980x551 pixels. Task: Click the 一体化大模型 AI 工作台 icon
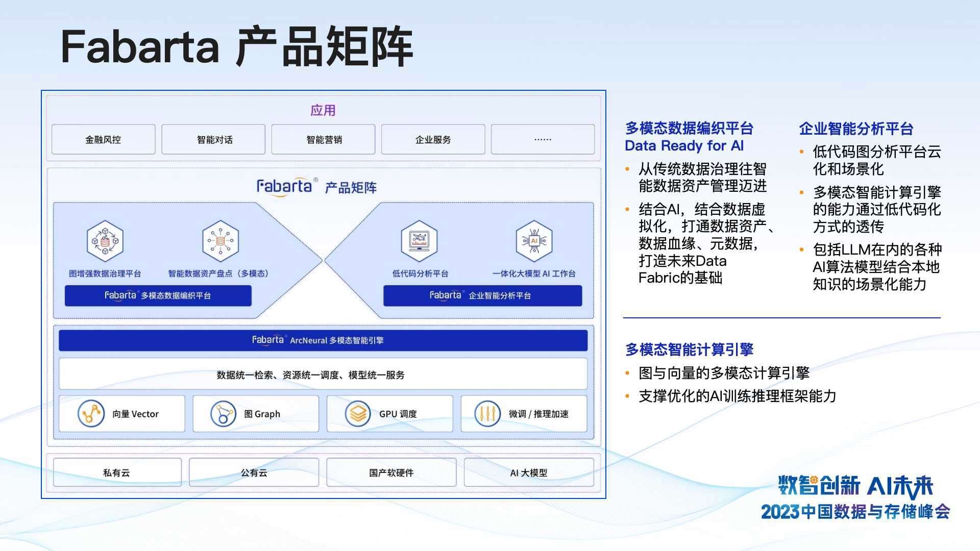tap(534, 240)
